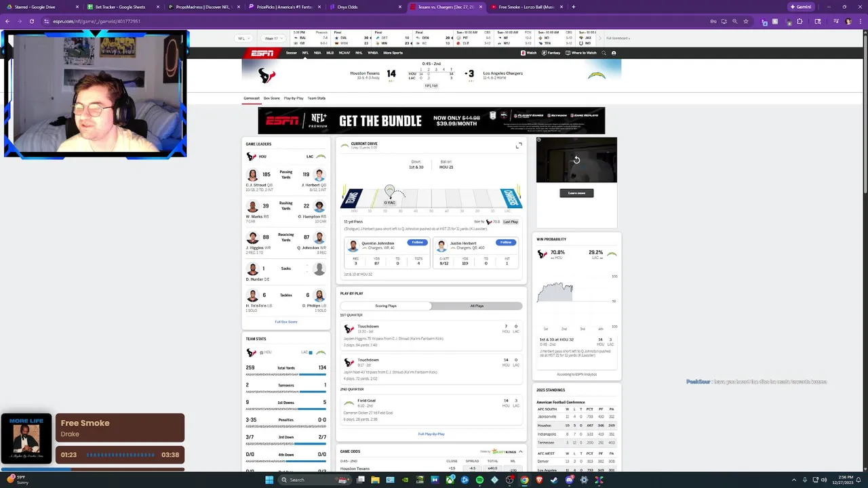Close the Onyx Odds tab
Screen dimensions: 868x488
[x=401, y=7]
